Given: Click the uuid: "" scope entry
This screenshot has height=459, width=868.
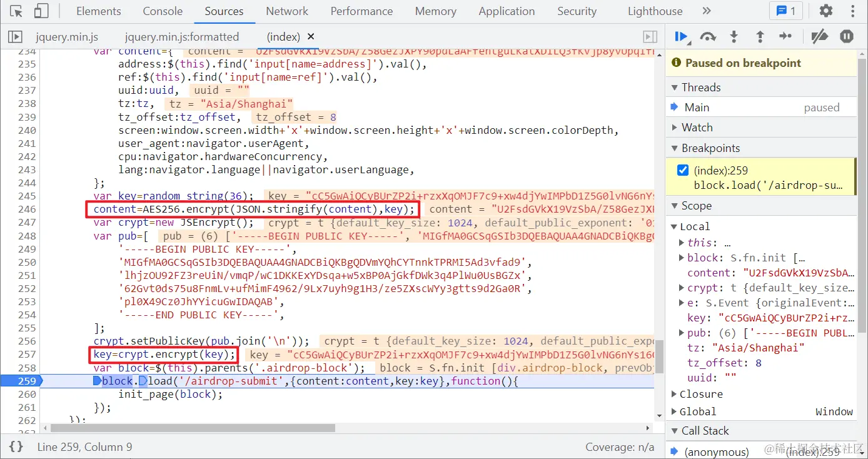Looking at the screenshot, I should click(x=712, y=378).
